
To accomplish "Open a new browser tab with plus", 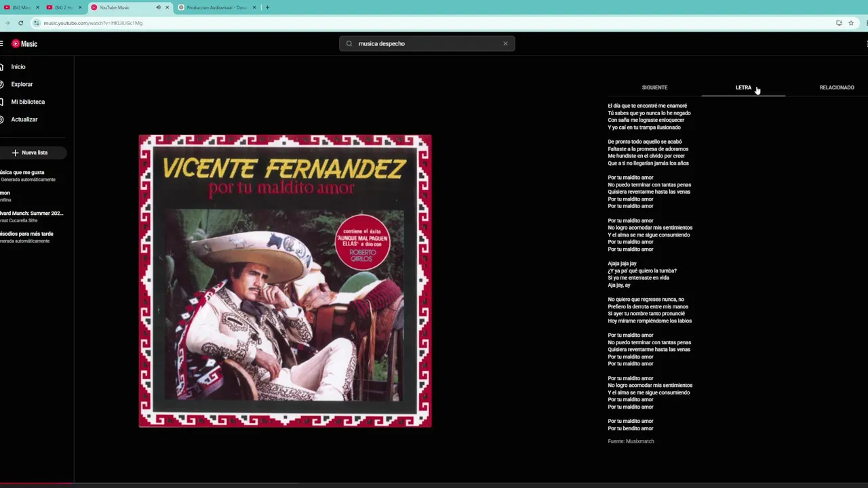I will click(x=267, y=7).
